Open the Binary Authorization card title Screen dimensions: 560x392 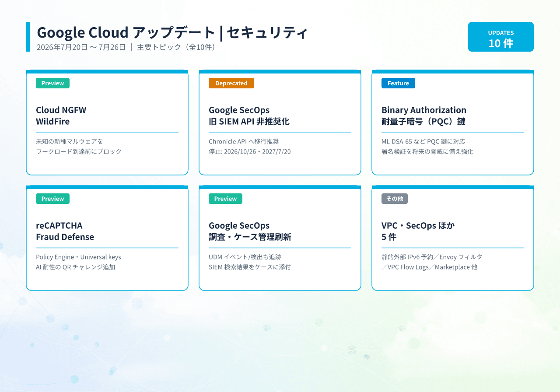424,115
